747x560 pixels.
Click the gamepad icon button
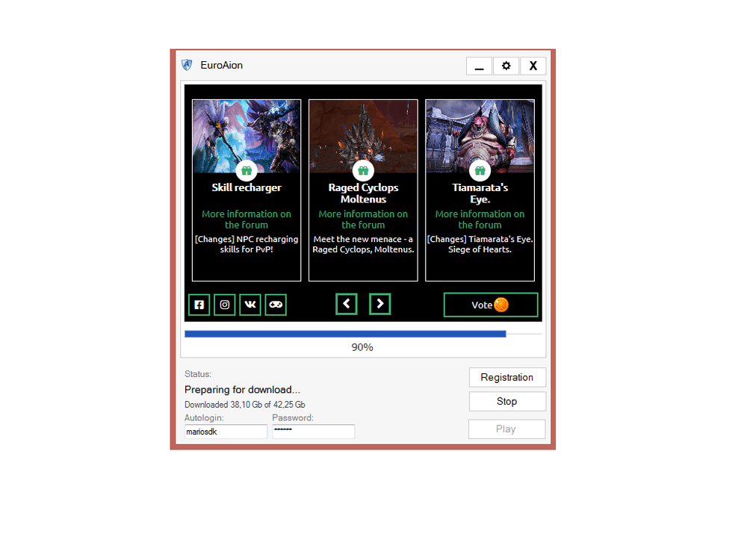tap(276, 305)
